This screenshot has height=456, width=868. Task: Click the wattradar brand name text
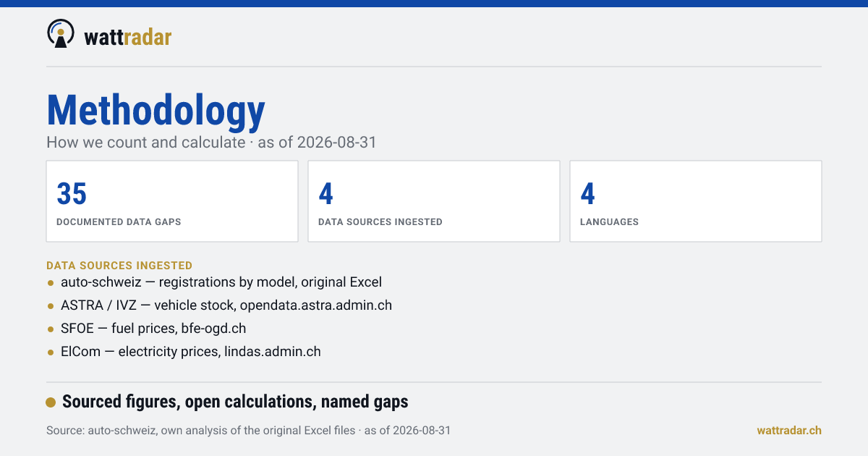(x=127, y=36)
